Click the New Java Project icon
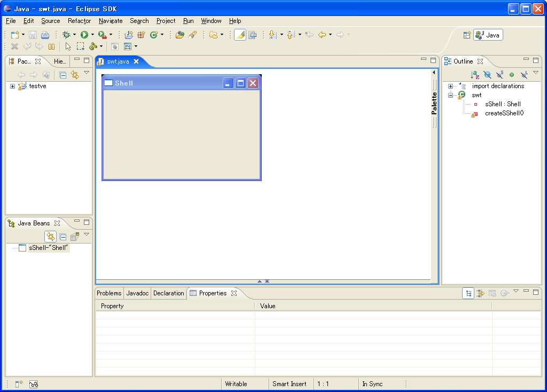The image size is (547, 392). 129,35
